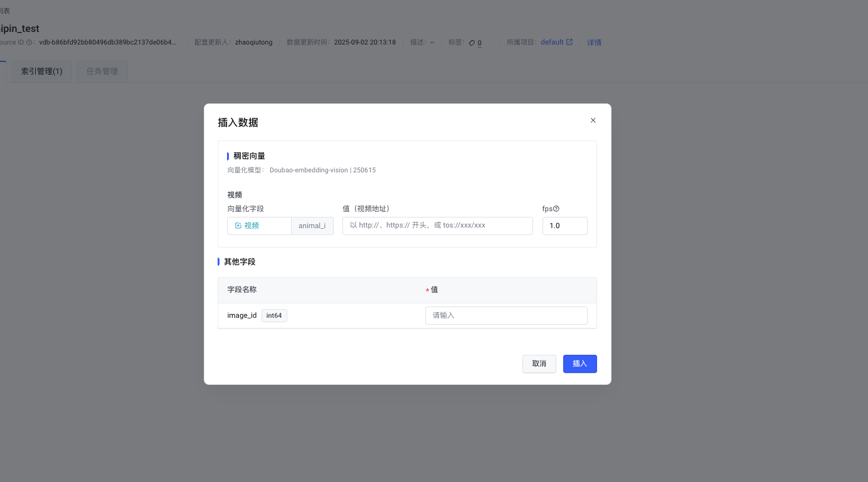
Task: Focus the fps input showing 1.0
Action: pos(565,226)
